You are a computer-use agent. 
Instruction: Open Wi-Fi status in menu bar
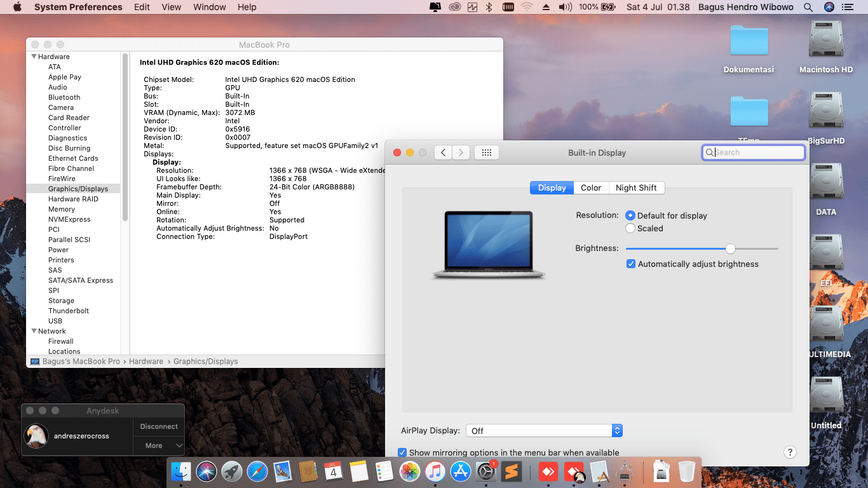coord(527,7)
